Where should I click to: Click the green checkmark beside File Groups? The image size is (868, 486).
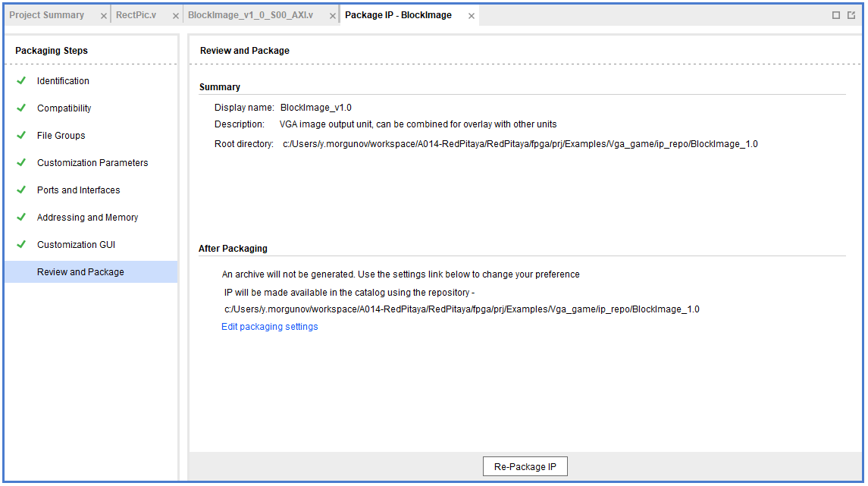tap(21, 136)
